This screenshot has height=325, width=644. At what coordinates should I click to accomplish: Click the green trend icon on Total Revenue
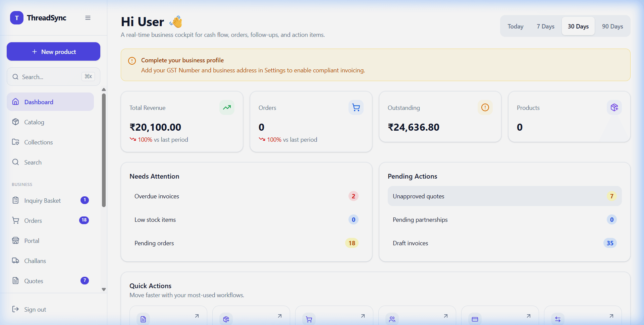pos(227,108)
